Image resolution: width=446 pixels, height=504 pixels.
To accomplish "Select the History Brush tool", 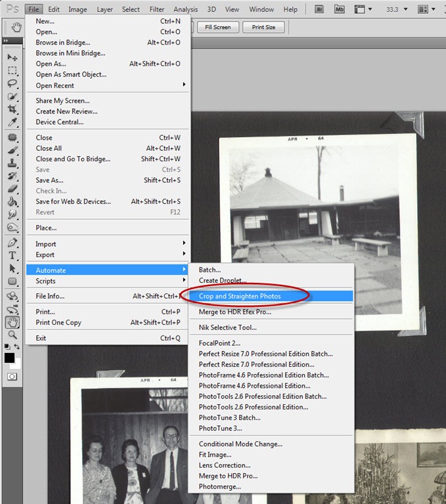I will 12,176.
